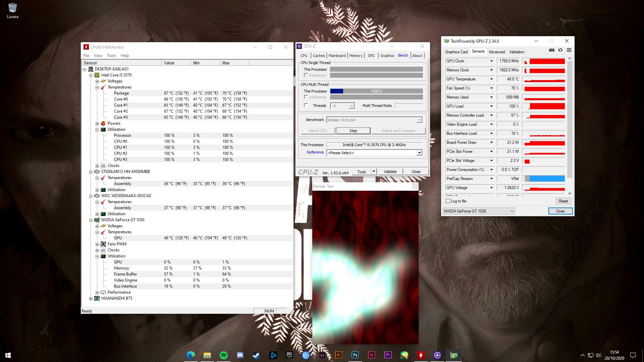Screen dimensions: 644x362
Task: Switch to the Mainboard tab in CPU-Z
Action: pyautogui.click(x=337, y=56)
